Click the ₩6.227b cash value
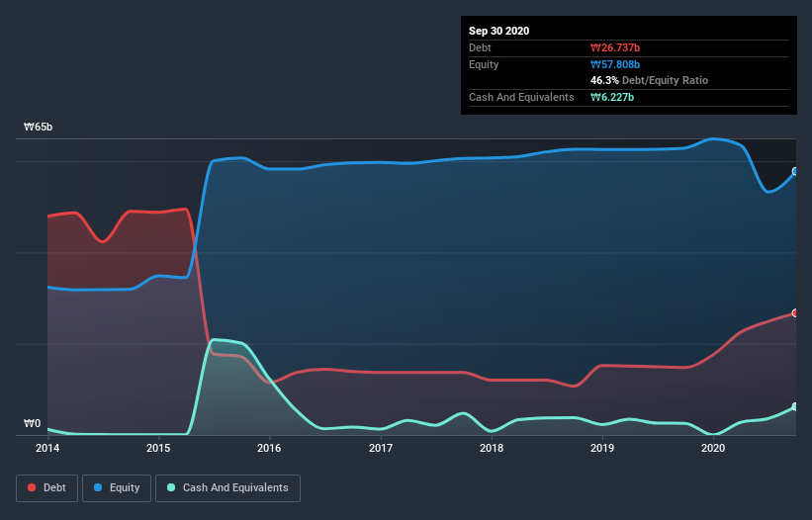The width and height of the screenshot is (812, 520). click(x=612, y=97)
